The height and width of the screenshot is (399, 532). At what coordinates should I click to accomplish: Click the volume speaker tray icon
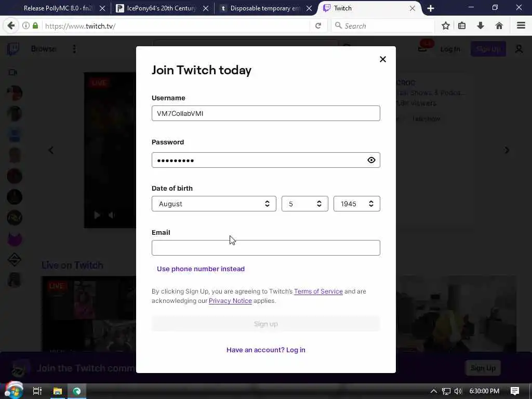tap(458, 391)
